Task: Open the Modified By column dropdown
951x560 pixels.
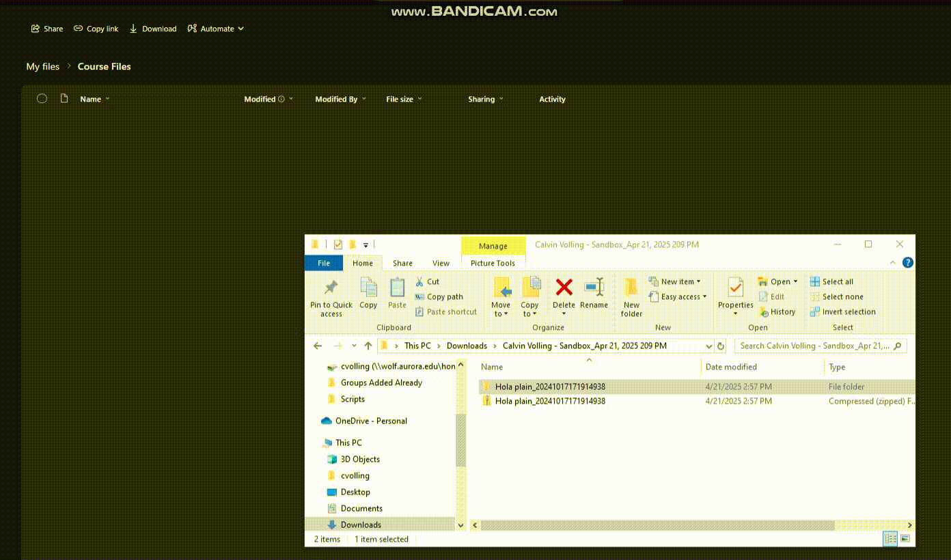Action: pyautogui.click(x=363, y=99)
